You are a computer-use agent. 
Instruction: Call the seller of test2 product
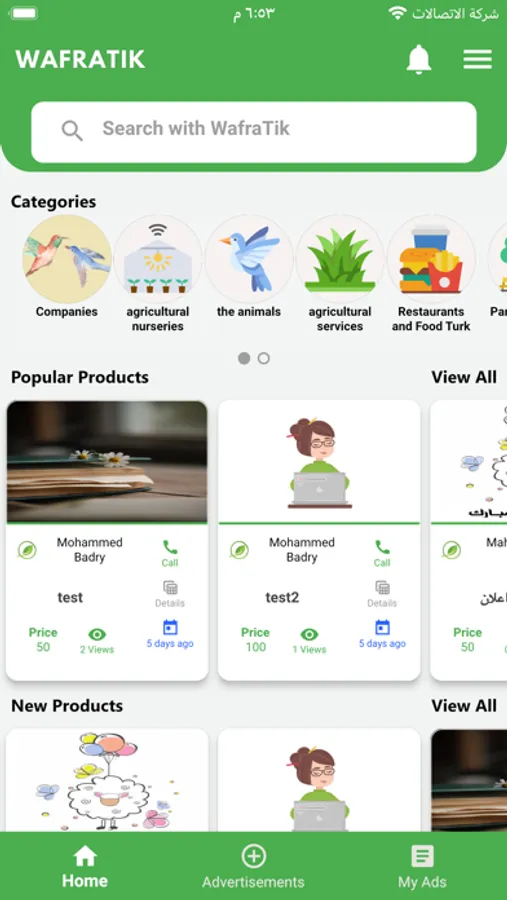pos(382,553)
